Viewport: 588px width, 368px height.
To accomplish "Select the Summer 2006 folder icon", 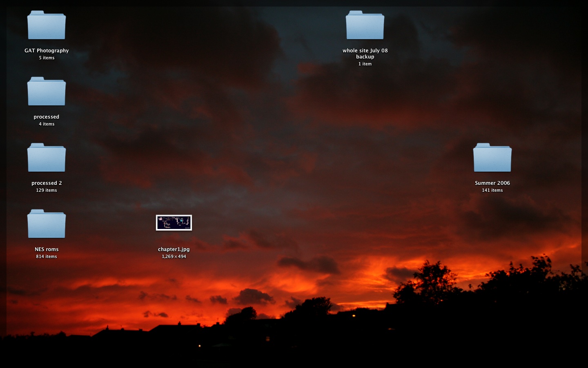I will (x=492, y=158).
